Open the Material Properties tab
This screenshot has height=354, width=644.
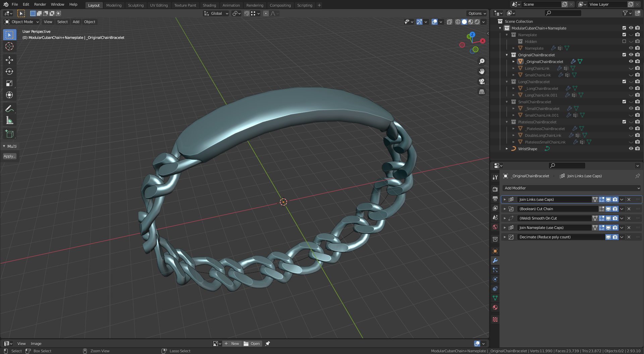(x=495, y=307)
